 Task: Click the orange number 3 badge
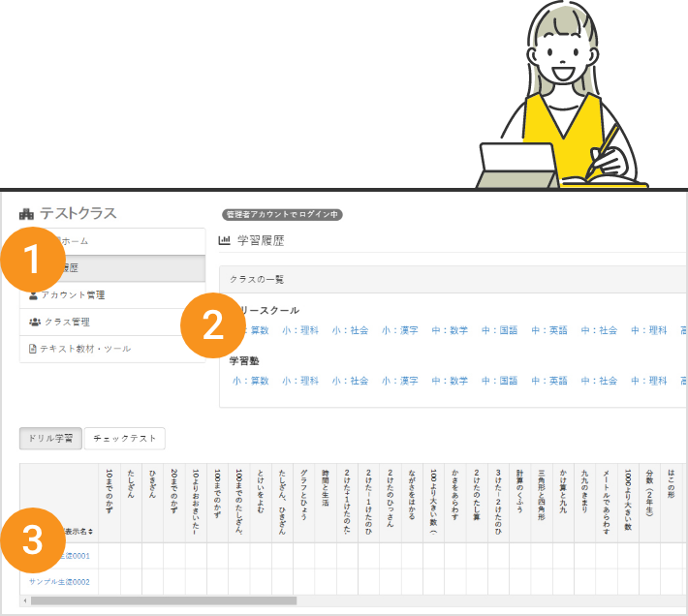click(x=35, y=539)
